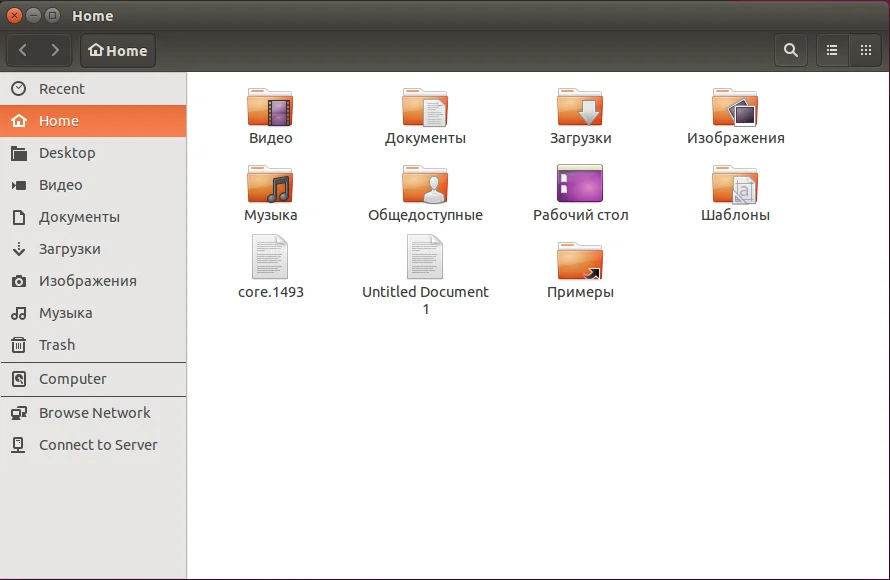Select the Музыка folder icon
Screen dimensions: 890x580
270,184
